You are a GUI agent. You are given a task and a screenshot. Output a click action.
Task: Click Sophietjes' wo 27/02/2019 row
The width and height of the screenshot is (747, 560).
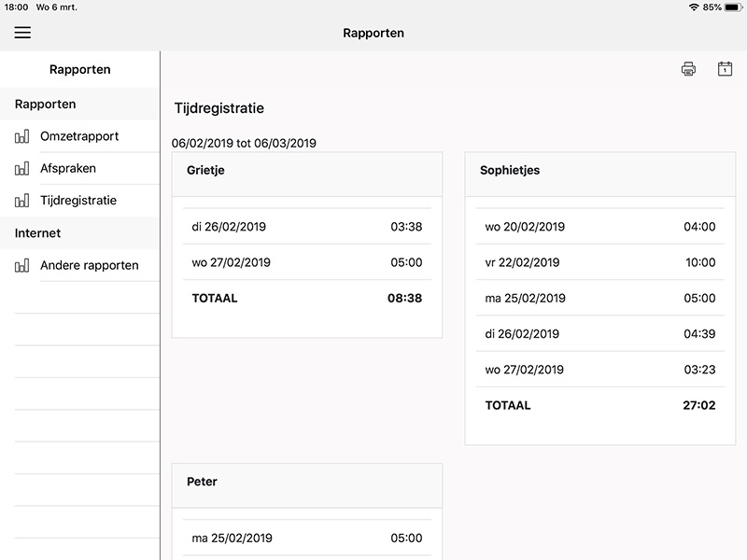pos(600,370)
